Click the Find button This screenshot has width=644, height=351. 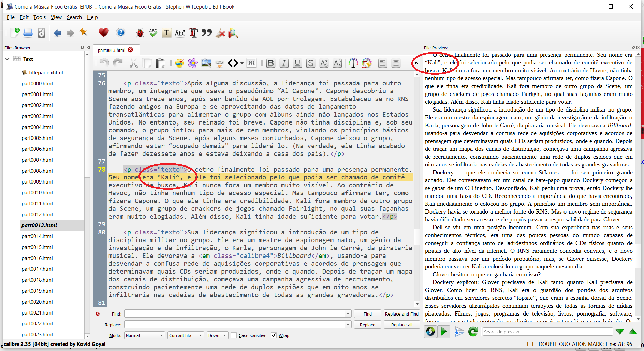(368, 314)
